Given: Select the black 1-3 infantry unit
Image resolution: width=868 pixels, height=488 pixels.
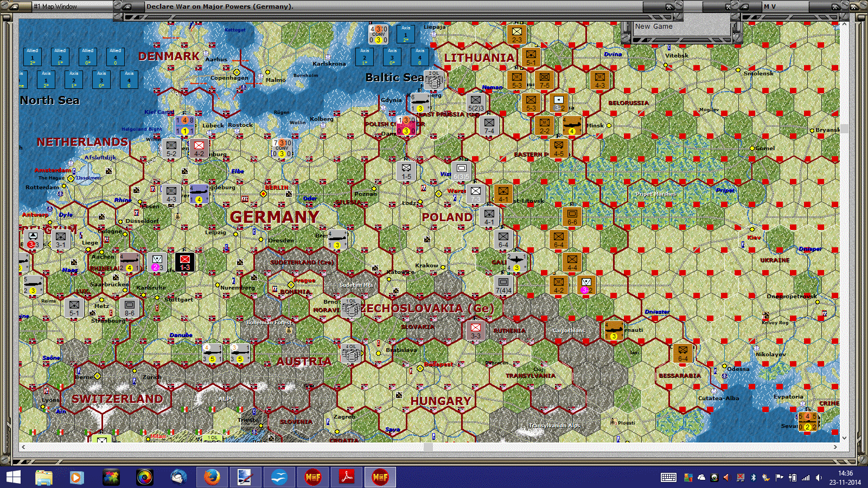Looking at the screenshot, I should tap(185, 262).
